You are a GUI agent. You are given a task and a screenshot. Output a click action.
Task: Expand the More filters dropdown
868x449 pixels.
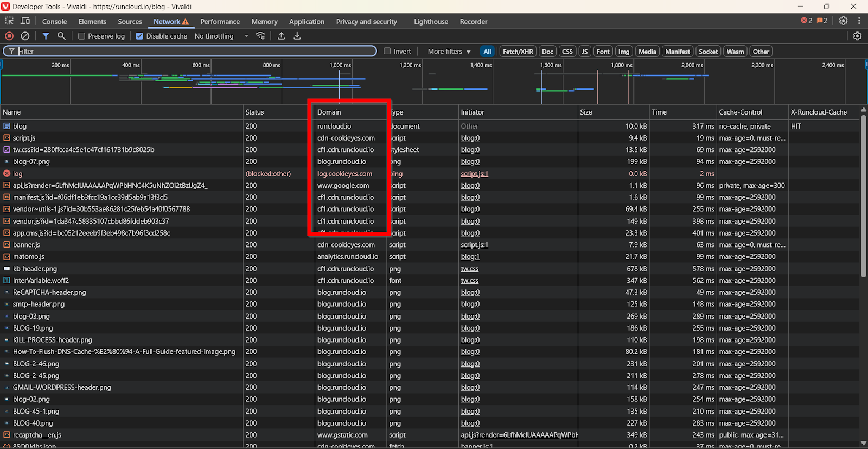[x=449, y=52]
